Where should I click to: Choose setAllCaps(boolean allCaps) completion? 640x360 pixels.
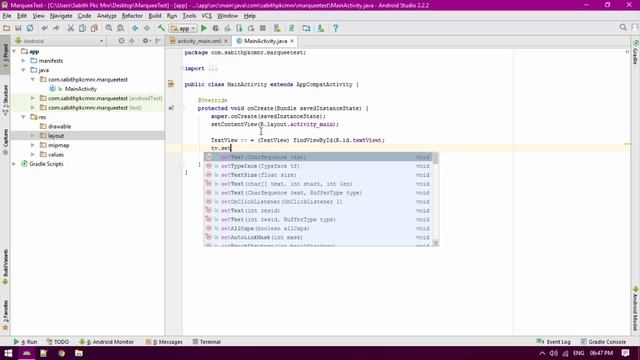pos(318,229)
